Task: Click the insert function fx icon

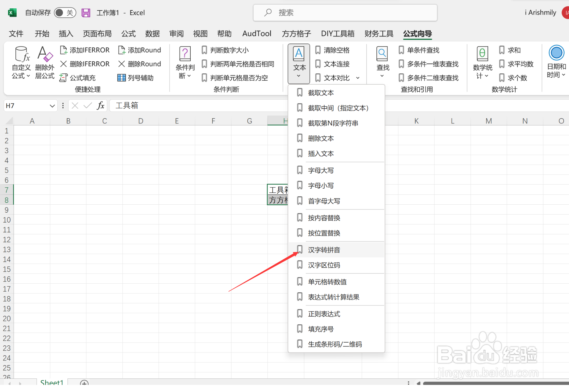Action: pos(100,106)
